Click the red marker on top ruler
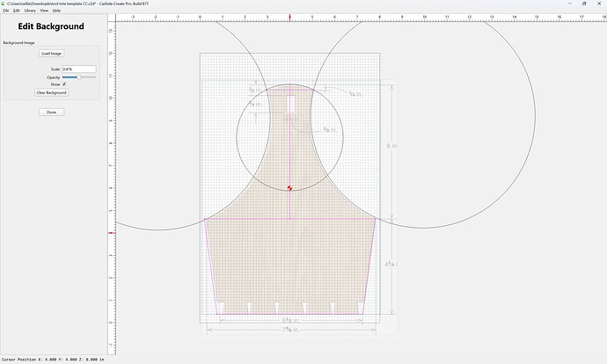 [x=289, y=18]
